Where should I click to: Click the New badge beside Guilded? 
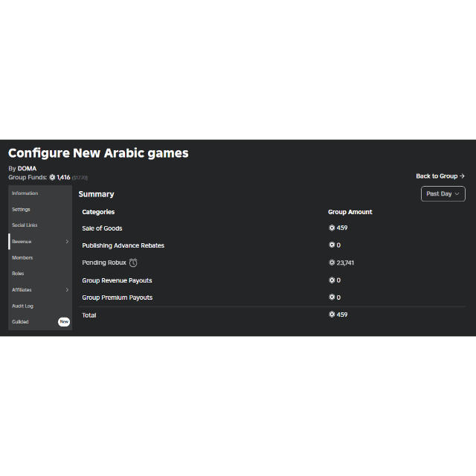pyautogui.click(x=64, y=322)
